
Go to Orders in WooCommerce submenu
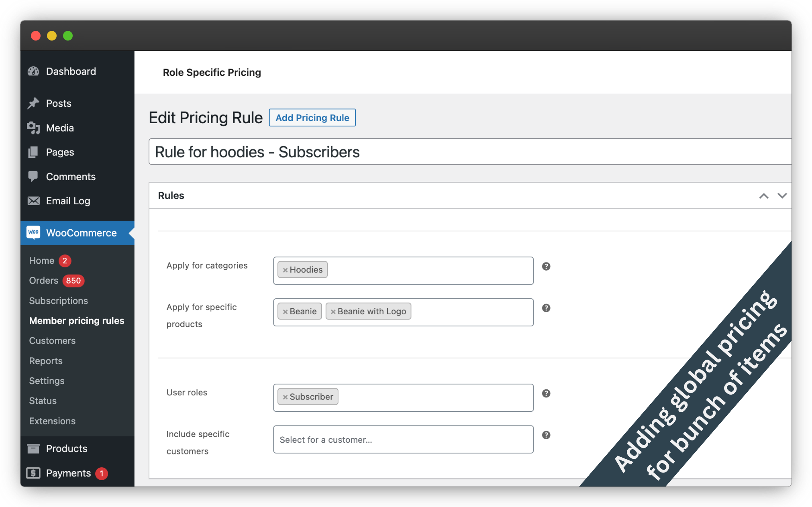point(44,281)
